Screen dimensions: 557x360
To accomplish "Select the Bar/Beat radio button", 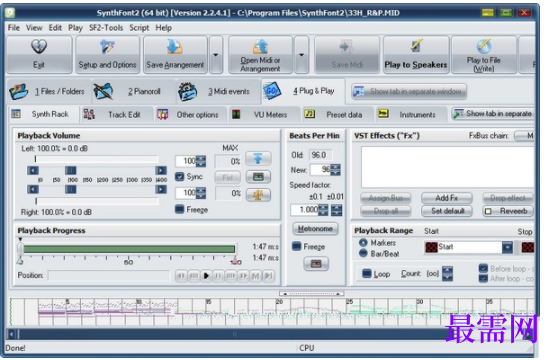I will click(363, 253).
